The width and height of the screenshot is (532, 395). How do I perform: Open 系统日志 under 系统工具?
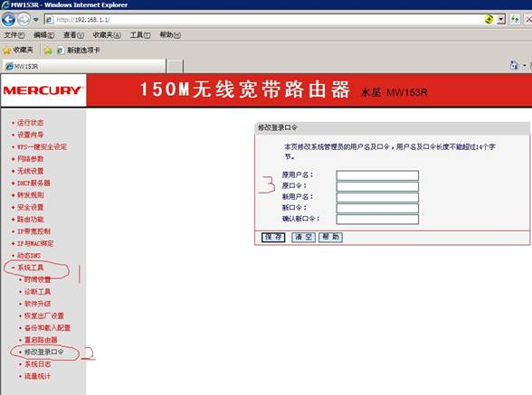coord(37,364)
